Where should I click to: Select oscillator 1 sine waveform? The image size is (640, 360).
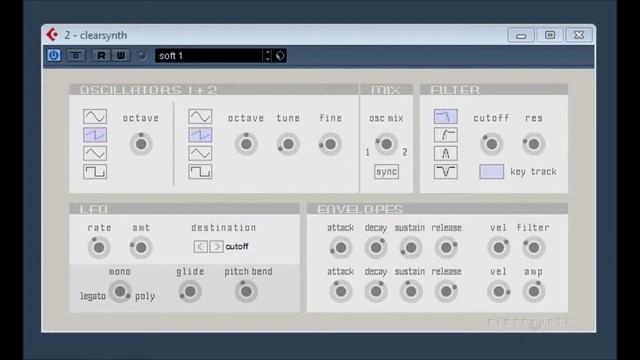coord(95,116)
